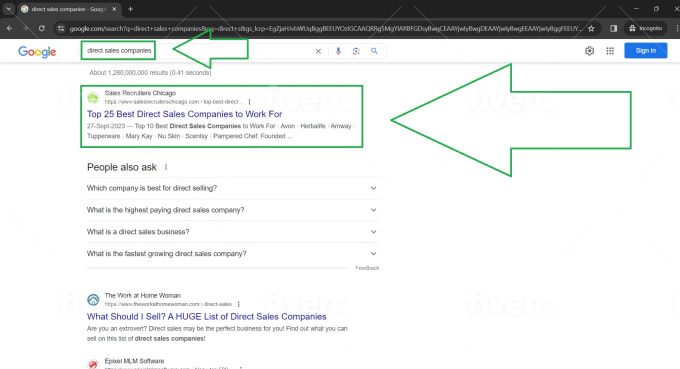680x369 pixels.
Task: Click the Sales Recruiters Chicago site name
Action: pyautogui.click(x=140, y=93)
